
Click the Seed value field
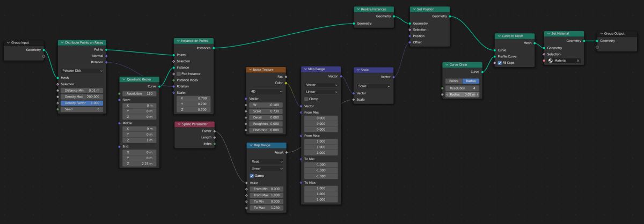pos(82,109)
